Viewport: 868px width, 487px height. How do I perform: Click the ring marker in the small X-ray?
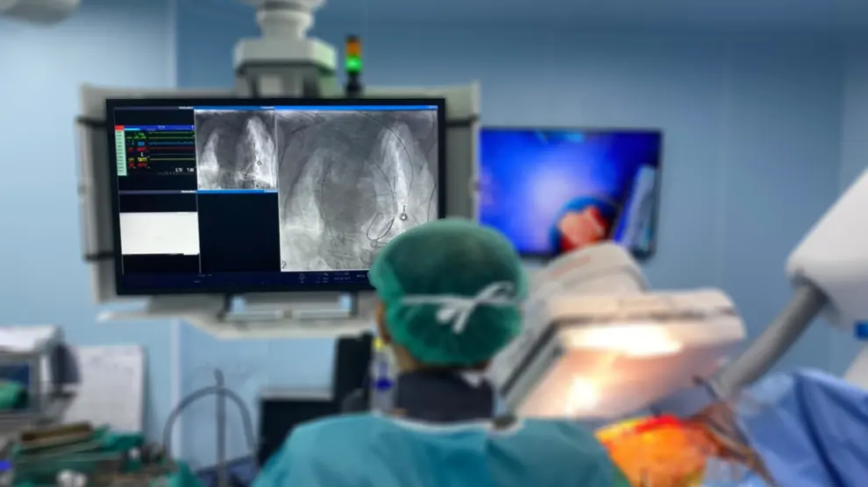258,163
